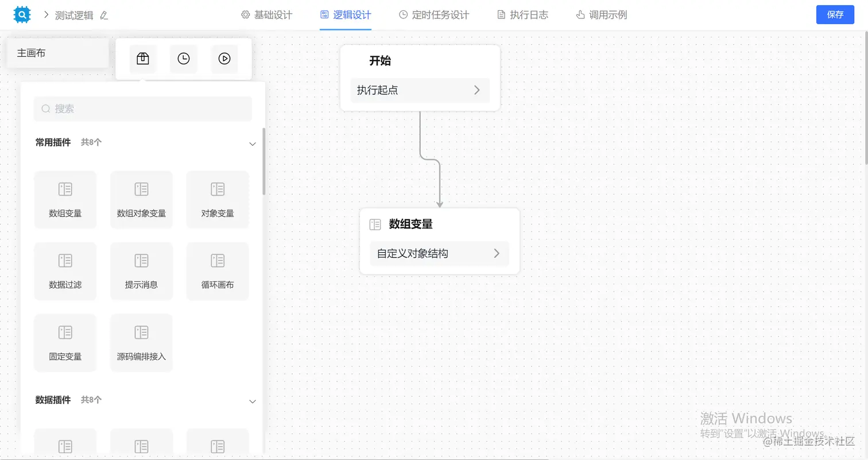Select the 对象变量 plugin card

218,200
